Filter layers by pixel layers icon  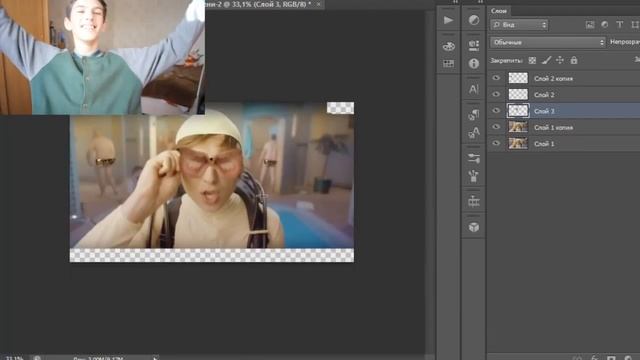pos(590,25)
